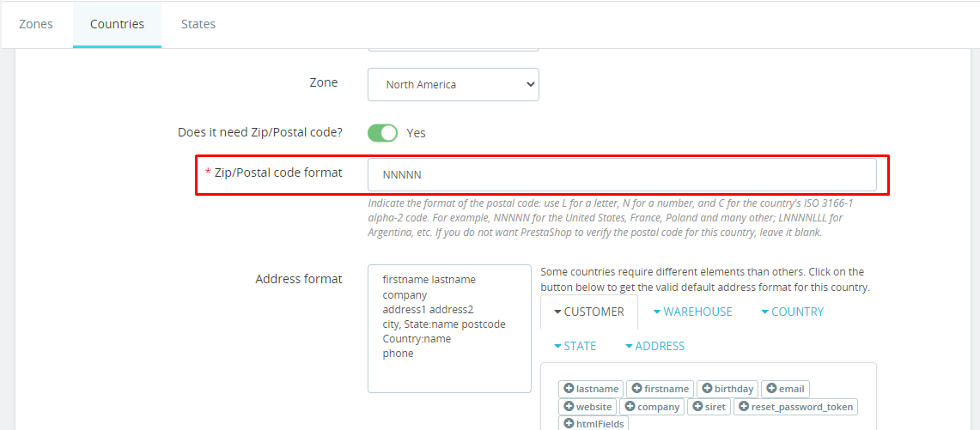
Task: Add the birthday field tag
Action: [x=727, y=389]
